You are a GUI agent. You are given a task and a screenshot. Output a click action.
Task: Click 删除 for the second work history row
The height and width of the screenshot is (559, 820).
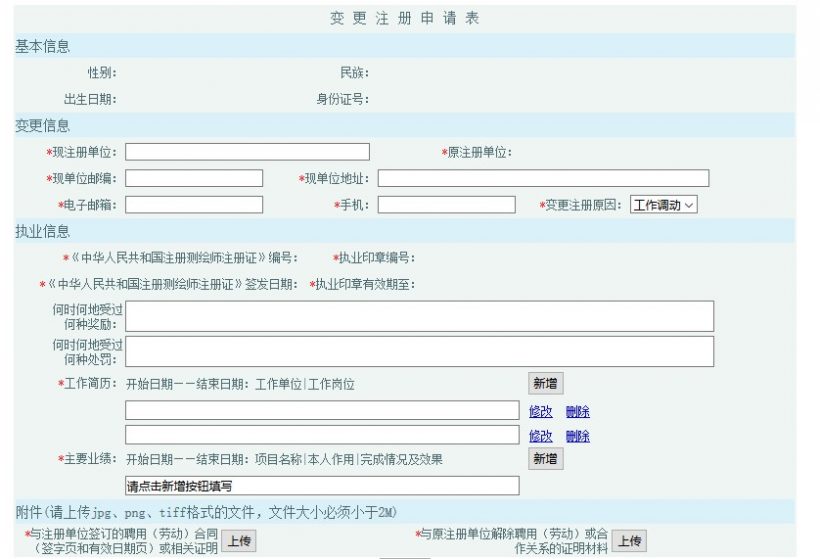point(578,436)
